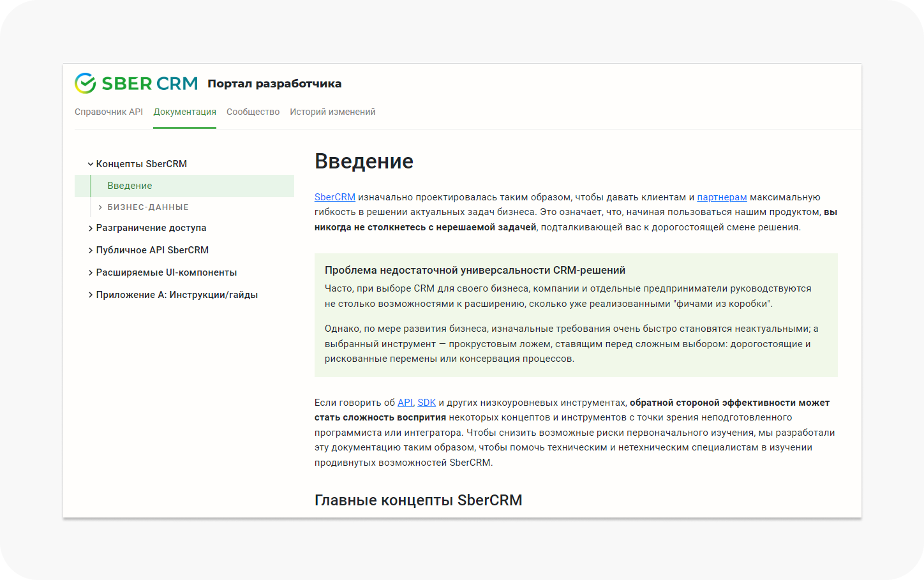Expand the Публичное API SberCRM chevron
The height and width of the screenshot is (580, 924).
[x=91, y=251]
